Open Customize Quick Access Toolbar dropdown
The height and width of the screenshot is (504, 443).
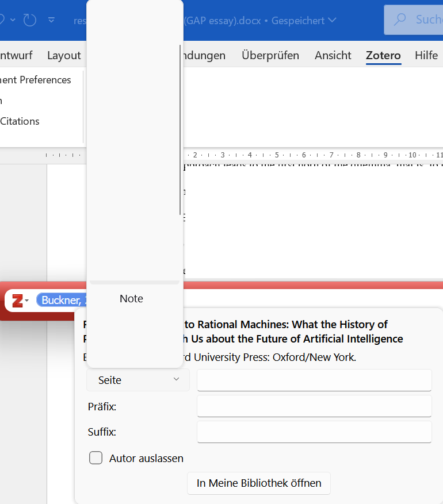click(51, 20)
